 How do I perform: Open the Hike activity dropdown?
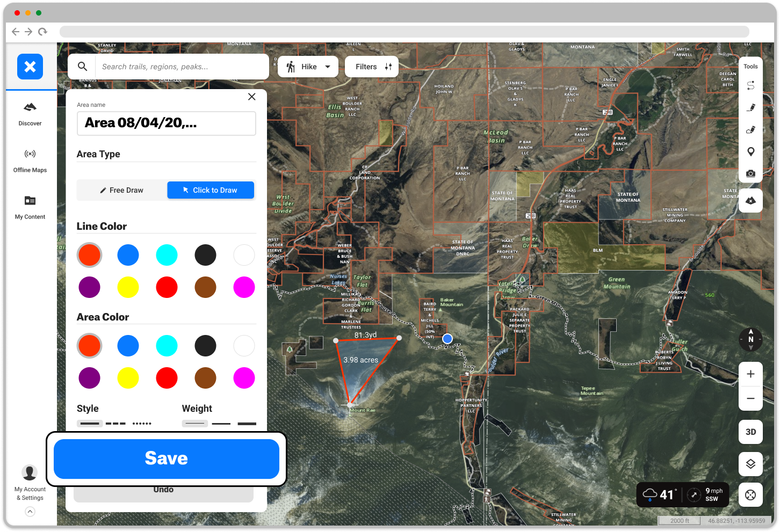point(308,67)
